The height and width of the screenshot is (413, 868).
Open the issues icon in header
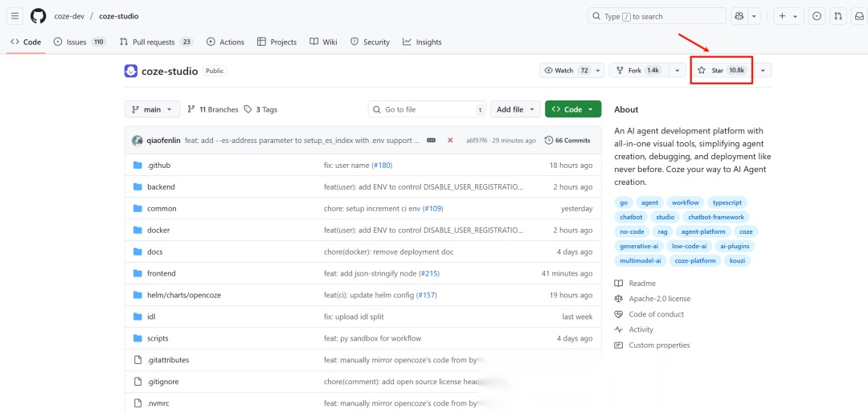click(817, 16)
